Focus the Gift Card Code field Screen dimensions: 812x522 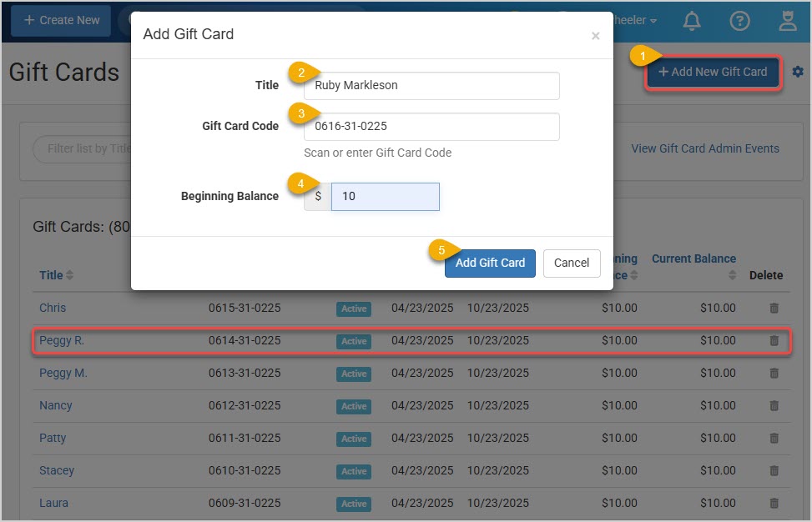[431, 127]
